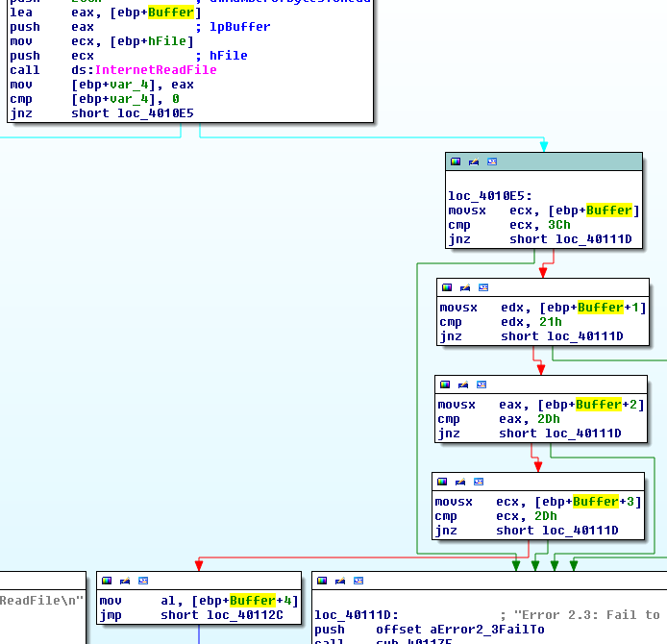Click the loc_40111D label in error block

pyautogui.click(x=354, y=615)
